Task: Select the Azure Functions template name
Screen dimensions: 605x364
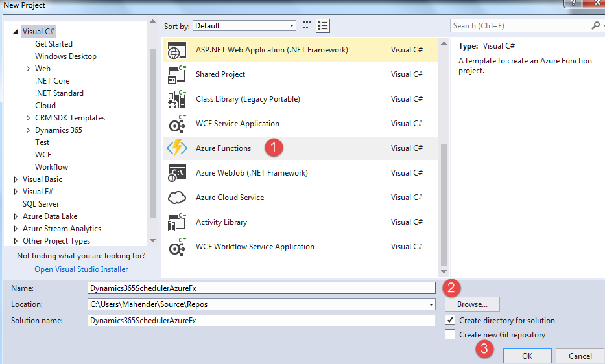Action: [x=223, y=148]
